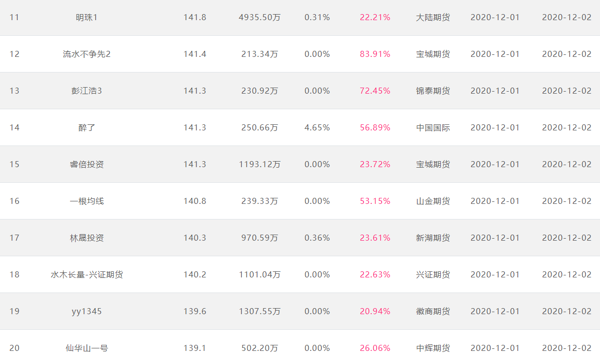
Task: Click 锦泰期货 broker name
Action: tap(433, 91)
